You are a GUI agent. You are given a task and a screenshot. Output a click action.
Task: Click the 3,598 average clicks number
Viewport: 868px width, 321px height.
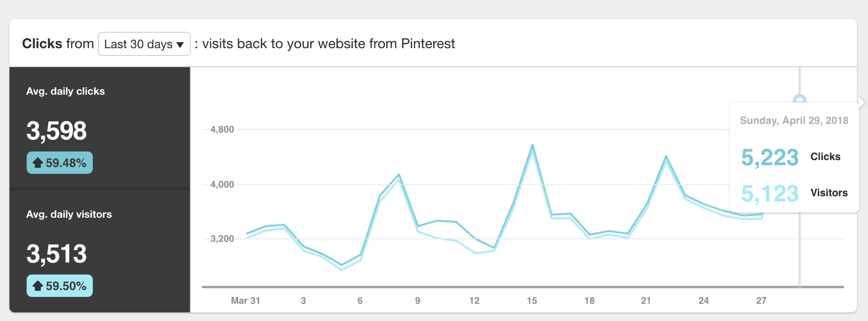point(56,131)
